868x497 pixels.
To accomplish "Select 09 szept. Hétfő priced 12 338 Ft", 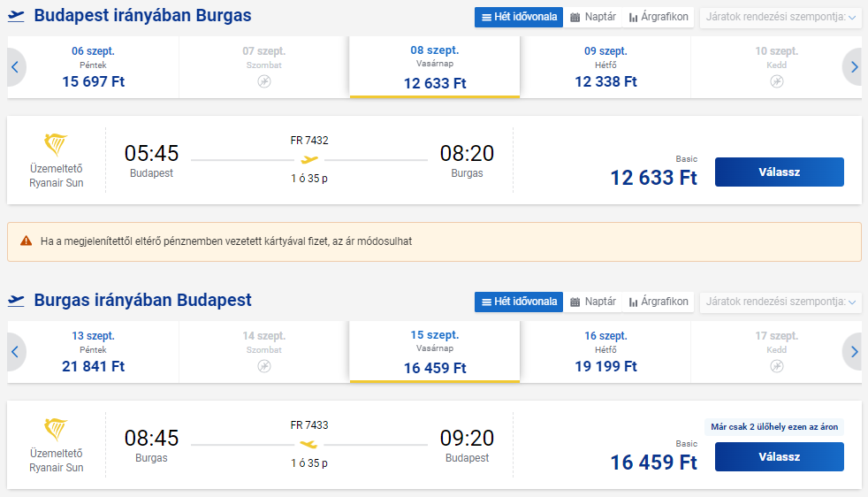I will 605,67.
